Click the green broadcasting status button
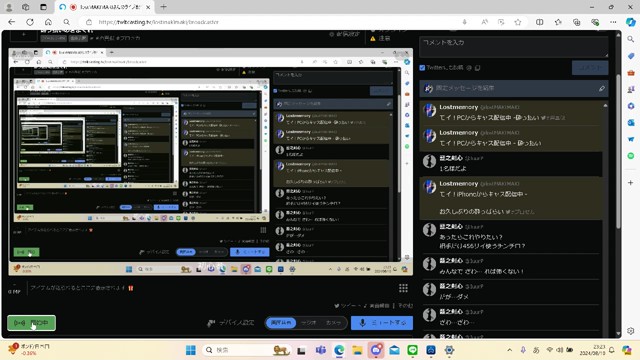The image size is (640, 360). (x=31, y=323)
